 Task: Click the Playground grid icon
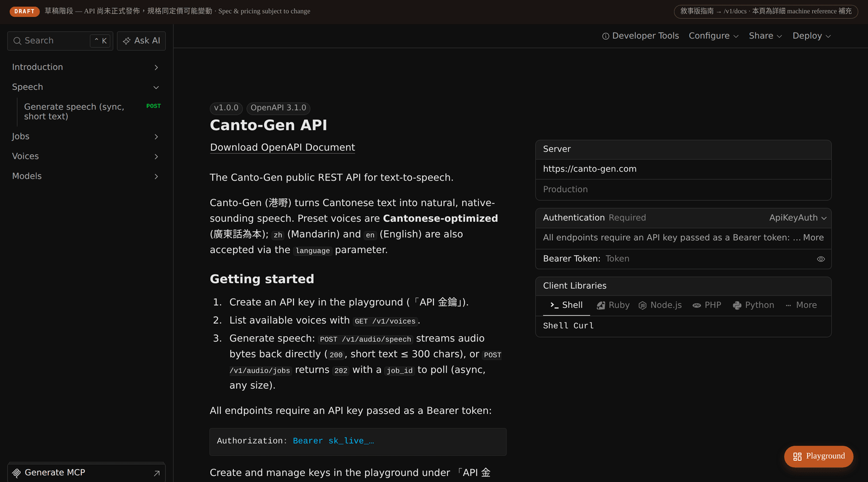(797, 457)
